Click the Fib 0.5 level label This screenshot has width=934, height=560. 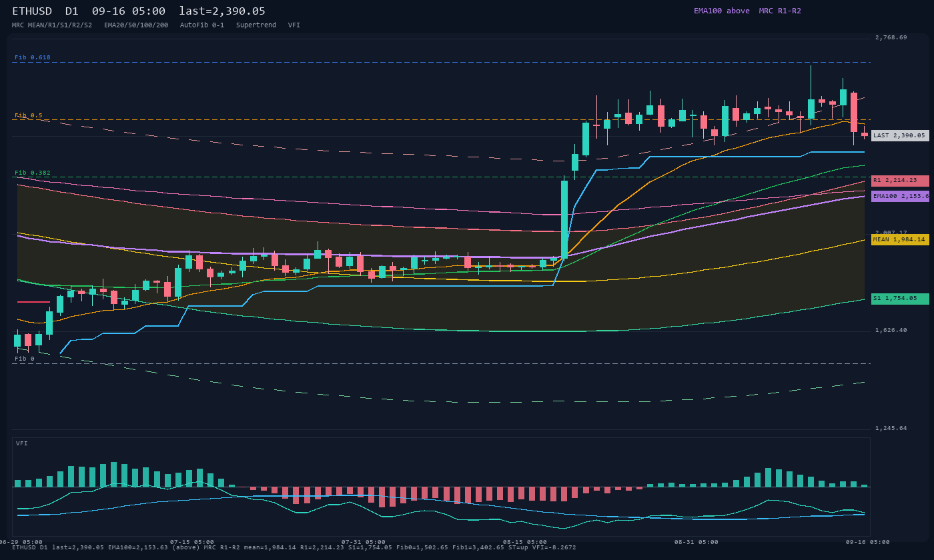pyautogui.click(x=29, y=115)
